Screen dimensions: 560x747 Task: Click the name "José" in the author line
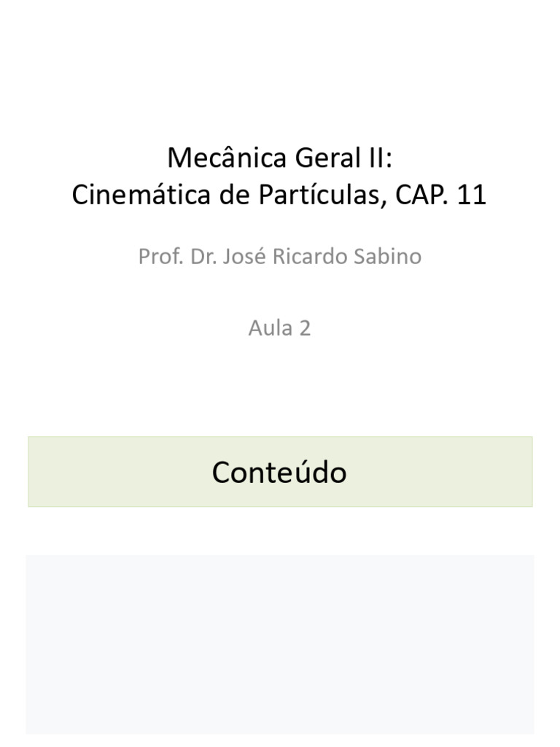(244, 256)
